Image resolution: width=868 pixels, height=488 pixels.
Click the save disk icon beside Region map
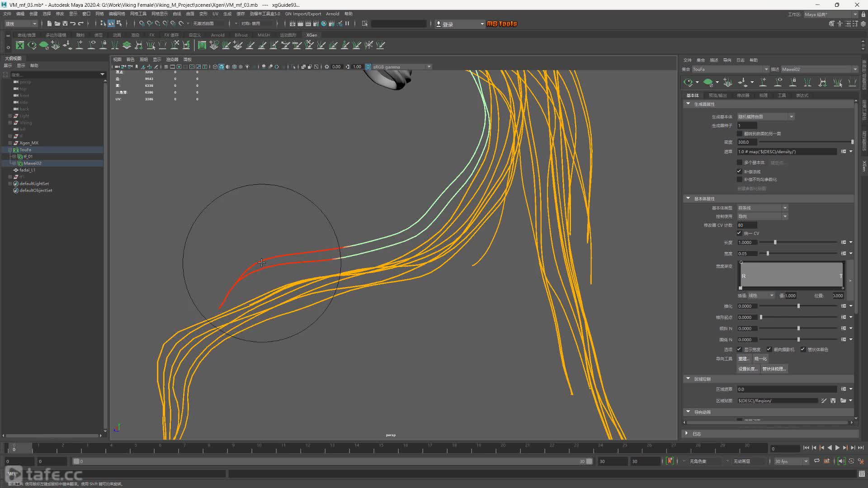point(833,401)
